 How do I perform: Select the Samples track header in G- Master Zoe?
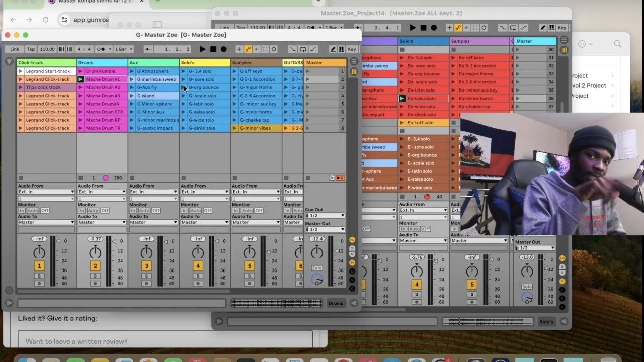pos(256,63)
